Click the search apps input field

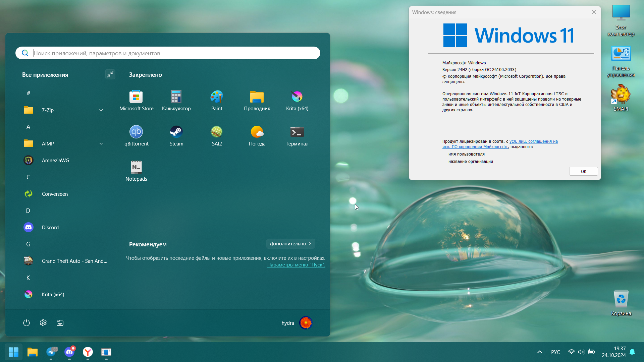tap(168, 53)
